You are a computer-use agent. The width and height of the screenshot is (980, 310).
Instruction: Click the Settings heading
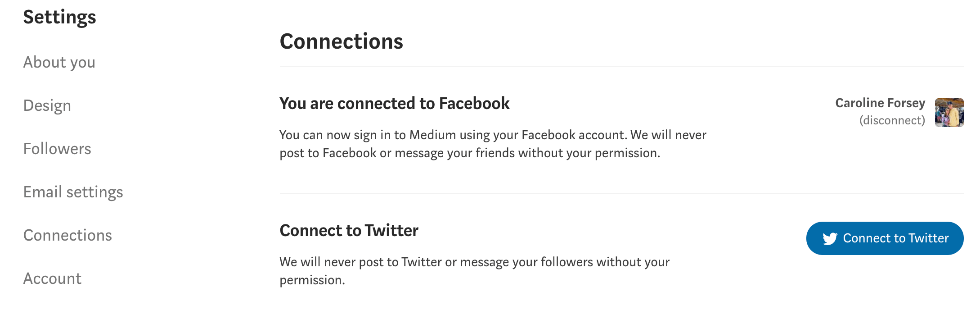pos(60,17)
